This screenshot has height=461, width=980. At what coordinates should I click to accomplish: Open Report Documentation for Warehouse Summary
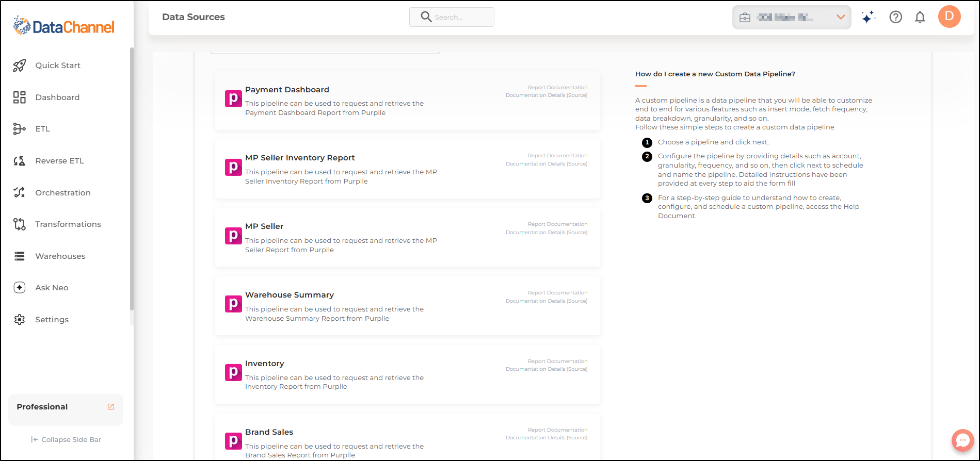pos(557,293)
